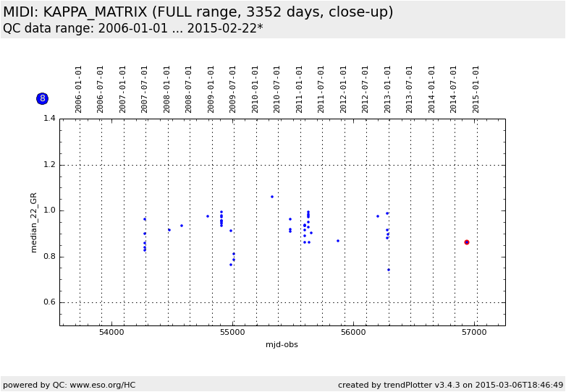Click the median_22_GR y-axis label

[34, 222]
